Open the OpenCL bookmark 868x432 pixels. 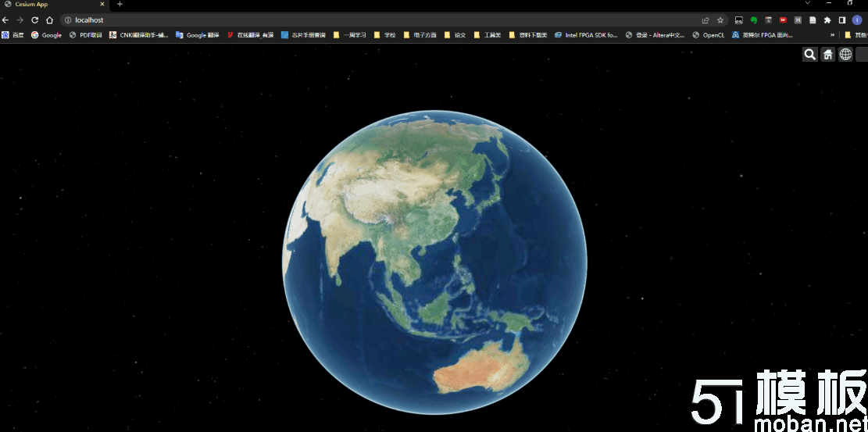709,35
